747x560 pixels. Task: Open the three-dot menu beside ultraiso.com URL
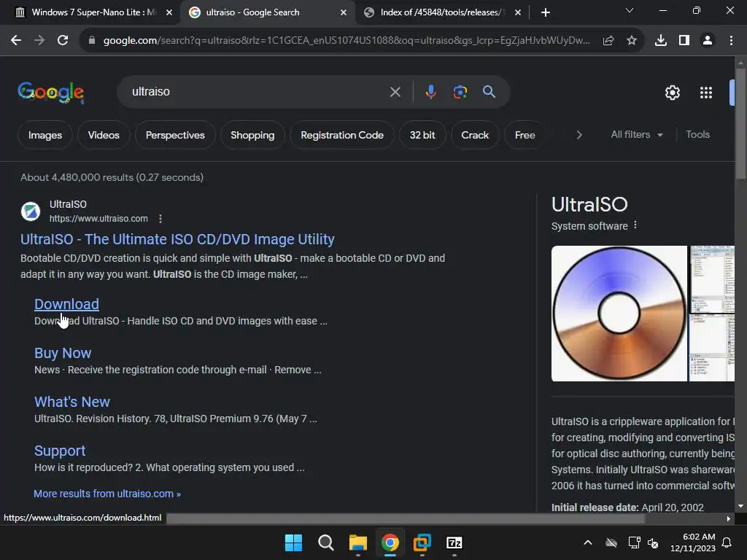[160, 219]
